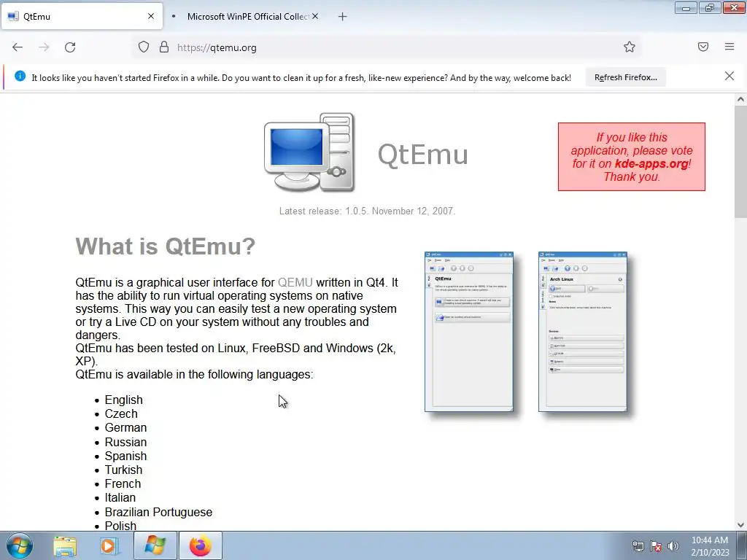
Task: Open the QEMU hyperlink
Action: [295, 282]
